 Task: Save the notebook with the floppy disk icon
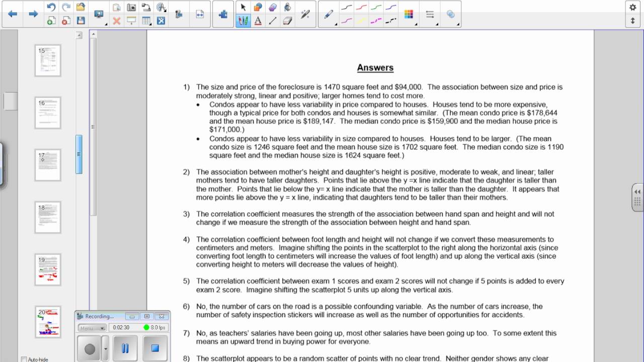coord(80,21)
